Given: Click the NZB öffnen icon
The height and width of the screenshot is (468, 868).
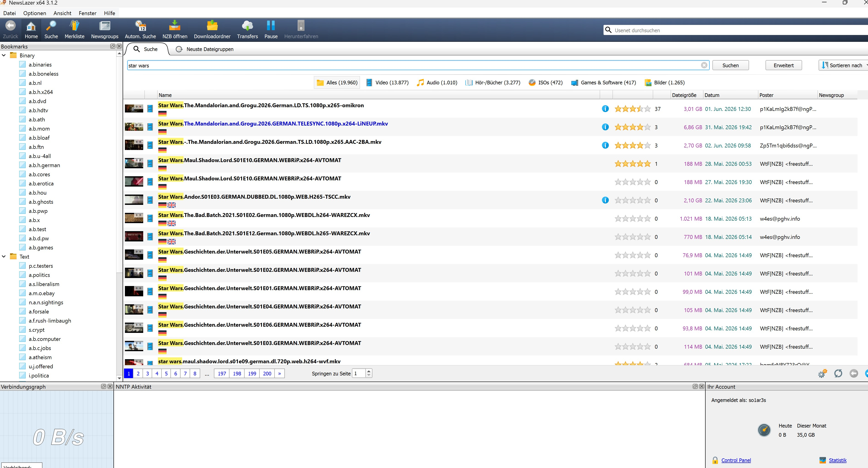Looking at the screenshot, I should pyautogui.click(x=175, y=30).
